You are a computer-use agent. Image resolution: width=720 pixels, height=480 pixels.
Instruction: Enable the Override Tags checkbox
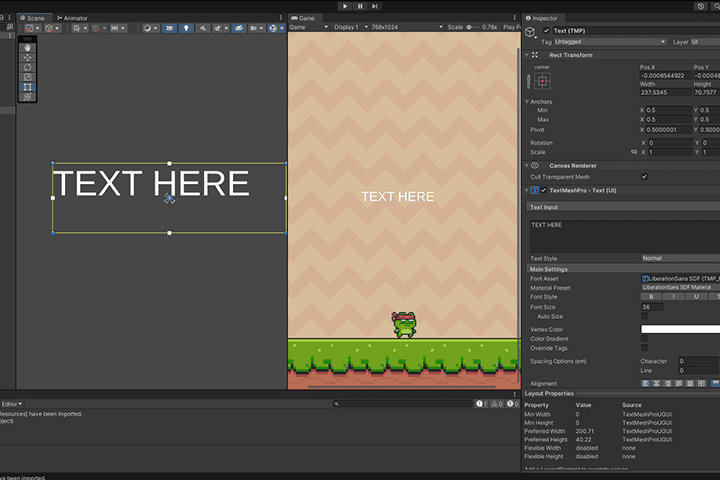644,348
